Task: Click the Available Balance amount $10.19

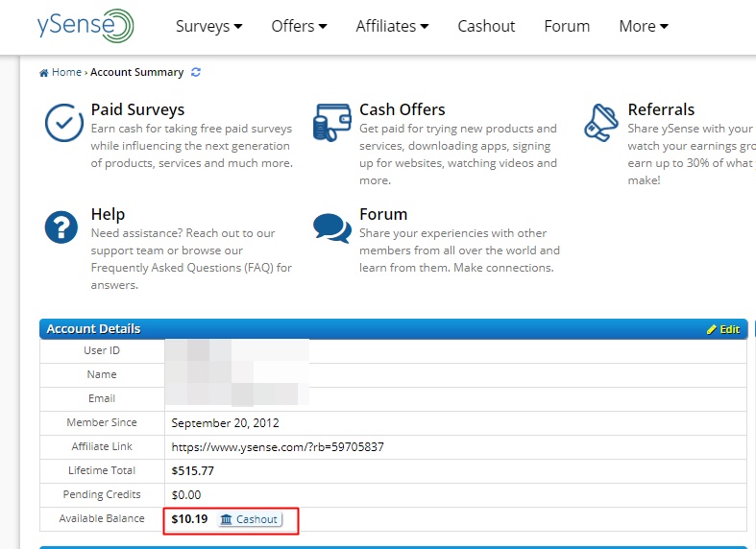Action: [189, 519]
